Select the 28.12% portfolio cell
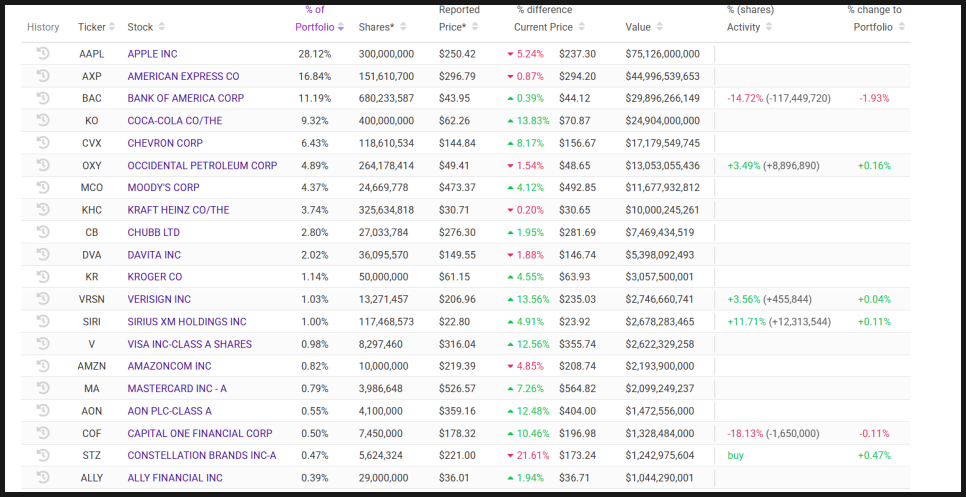966x497 pixels. point(315,54)
